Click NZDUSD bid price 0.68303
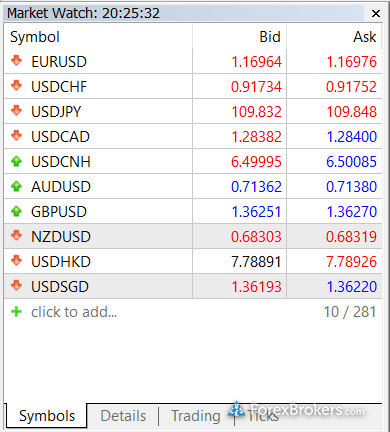This screenshot has width=390, height=432. point(256,237)
